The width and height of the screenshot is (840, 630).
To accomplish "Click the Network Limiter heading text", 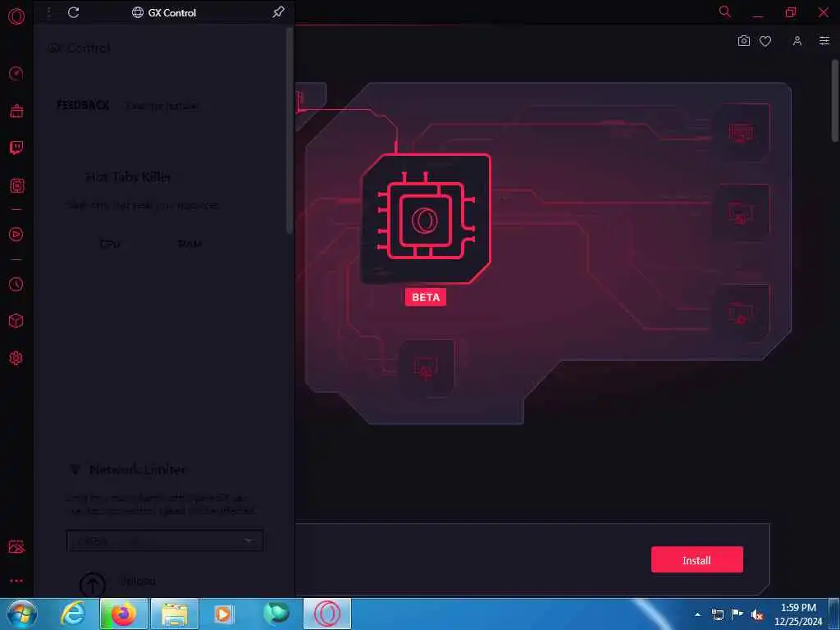I will point(138,470).
